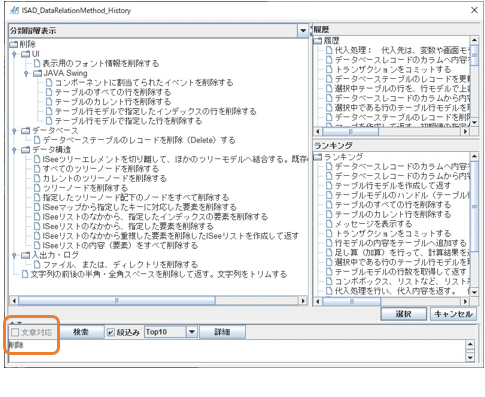Click the データベース folder icon
The width and height of the screenshot is (485, 397).
(25, 131)
